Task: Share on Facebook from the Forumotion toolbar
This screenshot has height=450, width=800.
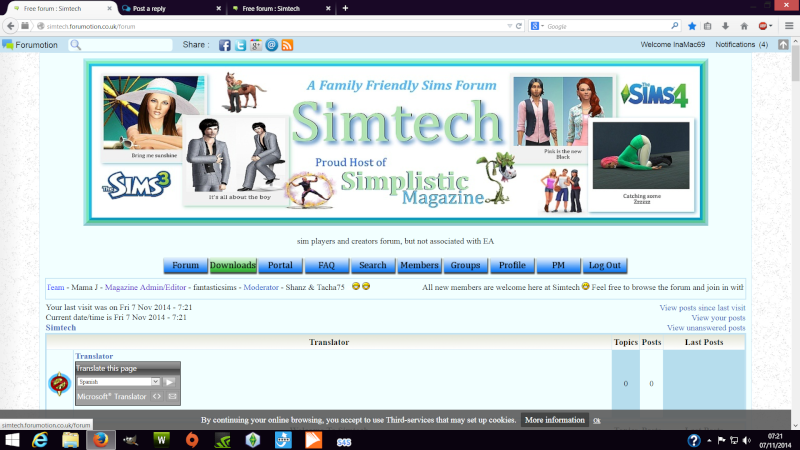Action: 224,45
